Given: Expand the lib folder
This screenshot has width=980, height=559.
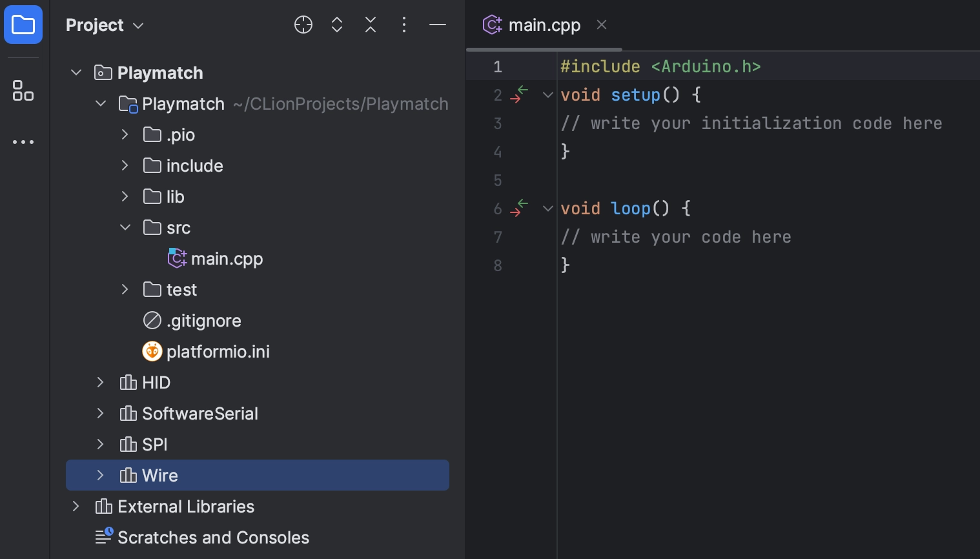Looking at the screenshot, I should tap(125, 196).
